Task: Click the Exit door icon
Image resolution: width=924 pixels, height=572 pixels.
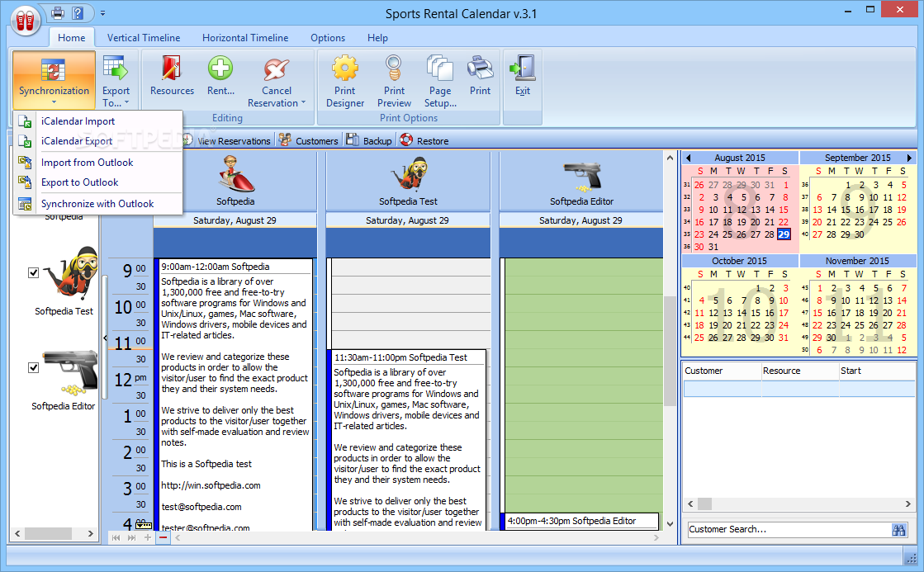Action: [x=523, y=69]
